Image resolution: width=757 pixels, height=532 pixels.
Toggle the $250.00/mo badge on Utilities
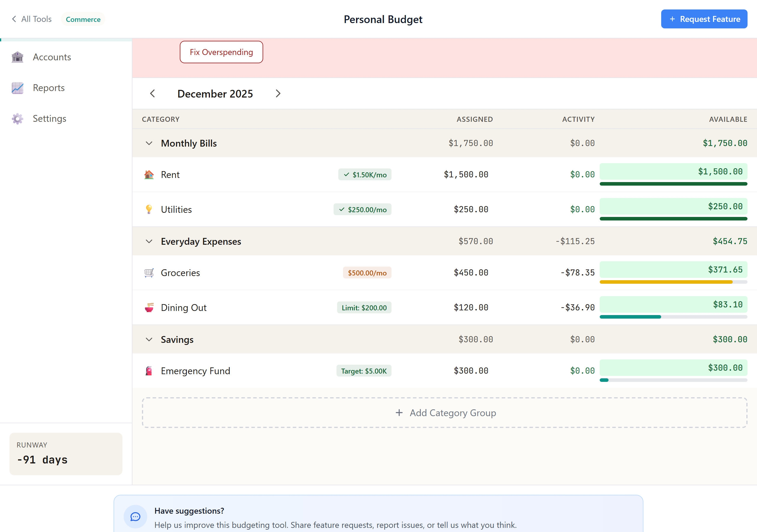[362, 209]
